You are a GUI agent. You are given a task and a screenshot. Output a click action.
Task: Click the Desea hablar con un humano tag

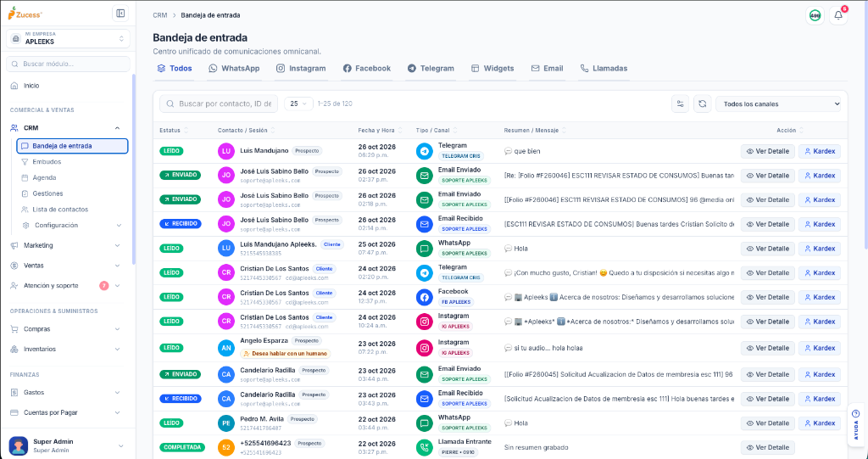[x=285, y=353]
